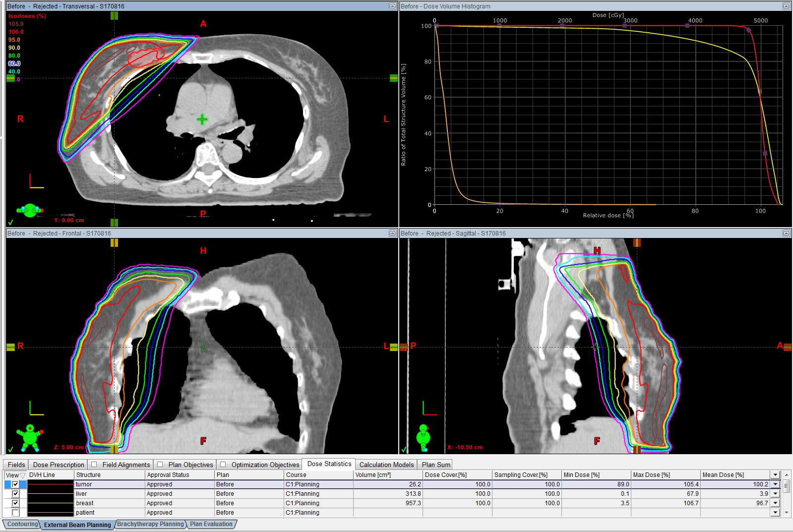
Task: Open the tumor row dropdown arrow
Action: point(775,484)
